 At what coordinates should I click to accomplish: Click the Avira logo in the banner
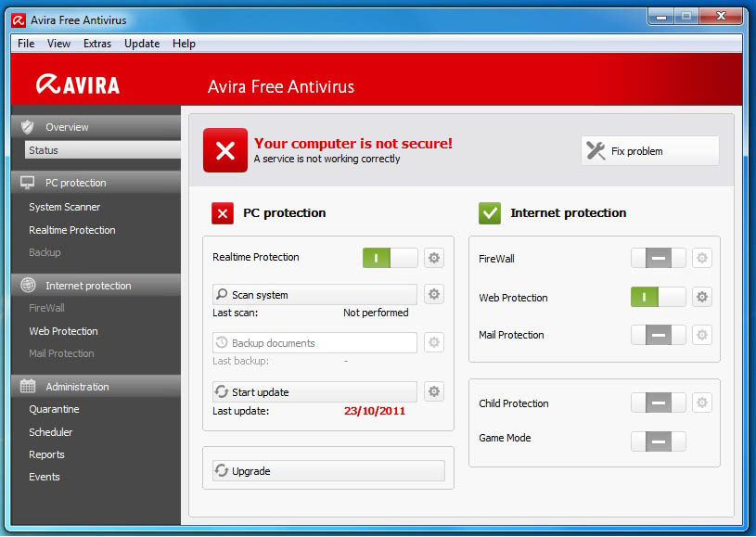point(78,85)
